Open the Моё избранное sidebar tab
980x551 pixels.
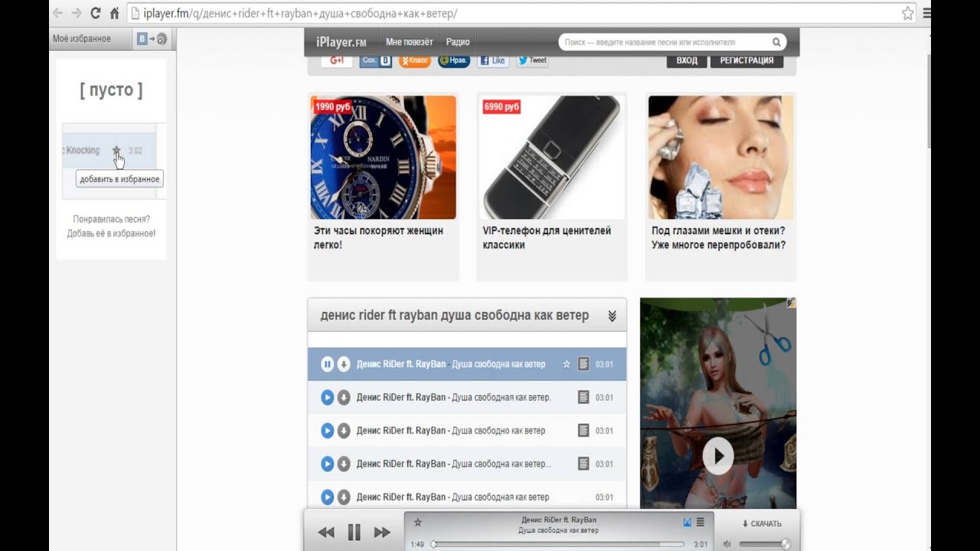pos(81,38)
